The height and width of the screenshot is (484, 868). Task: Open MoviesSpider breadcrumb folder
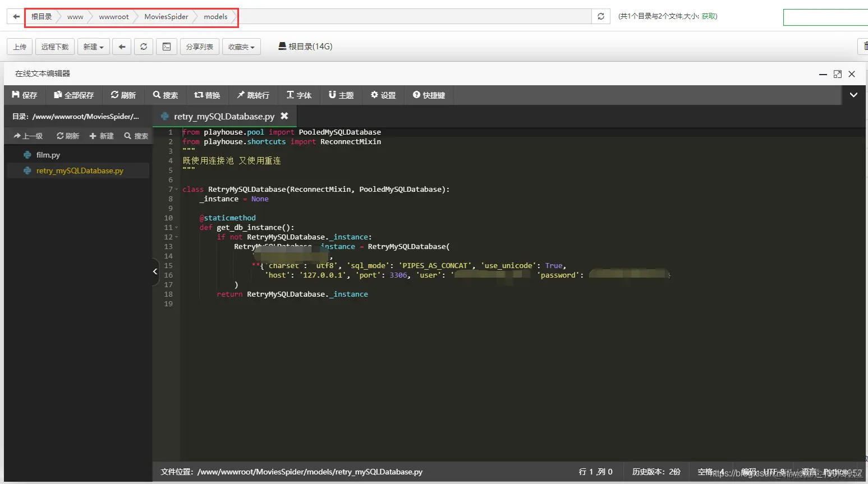coord(166,17)
